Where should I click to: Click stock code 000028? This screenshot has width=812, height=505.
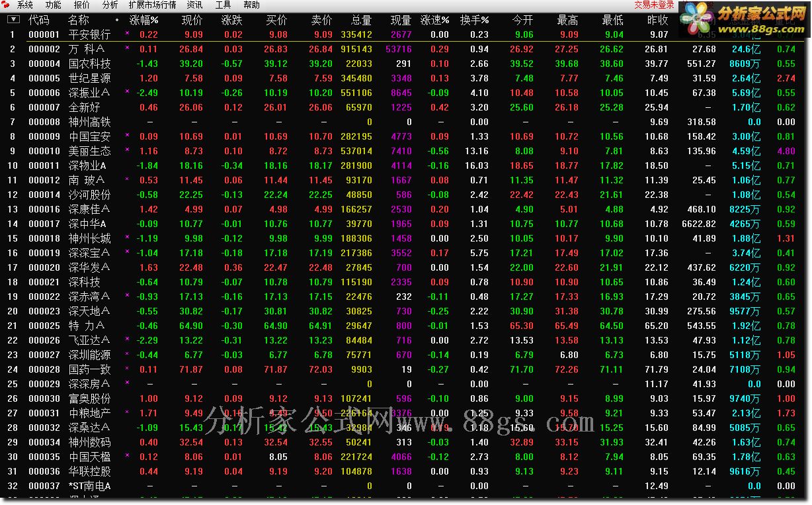click(44, 369)
